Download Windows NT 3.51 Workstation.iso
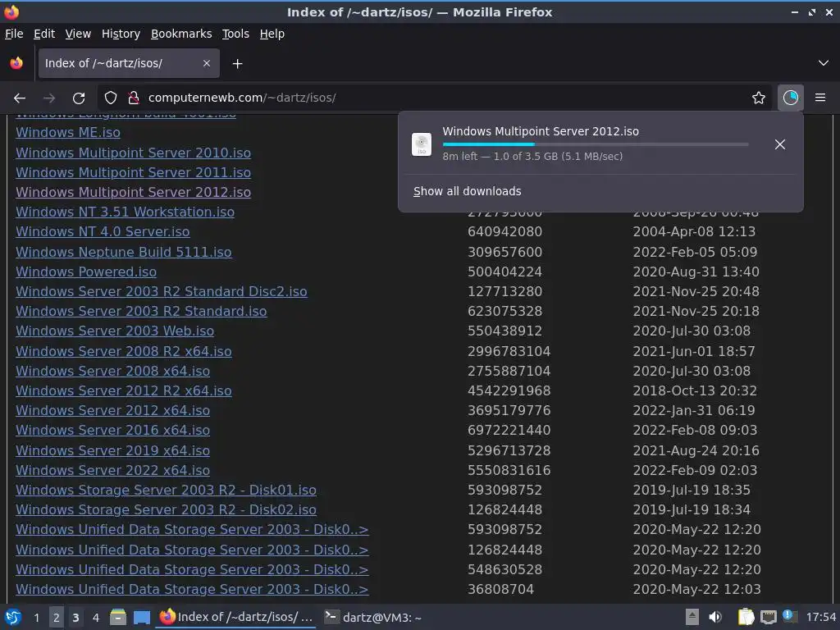Viewport: 840px width, 630px height. point(126,212)
